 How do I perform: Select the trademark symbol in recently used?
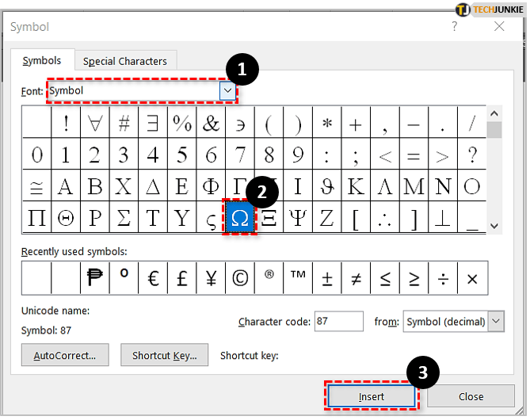(x=298, y=278)
